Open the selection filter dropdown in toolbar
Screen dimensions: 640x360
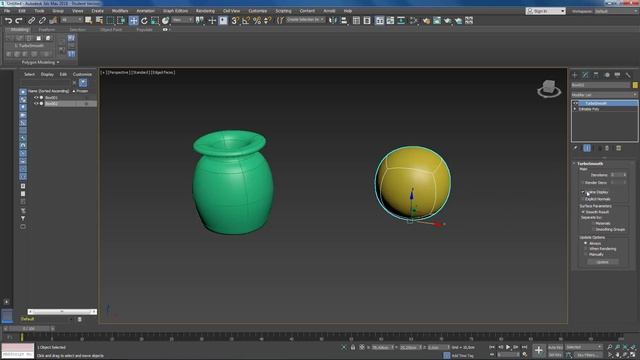71,20
